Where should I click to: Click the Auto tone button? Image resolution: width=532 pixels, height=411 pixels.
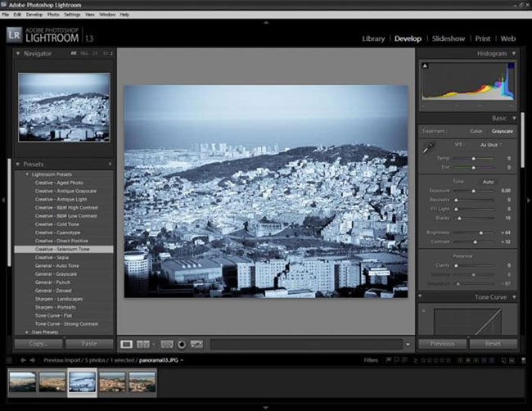point(488,181)
